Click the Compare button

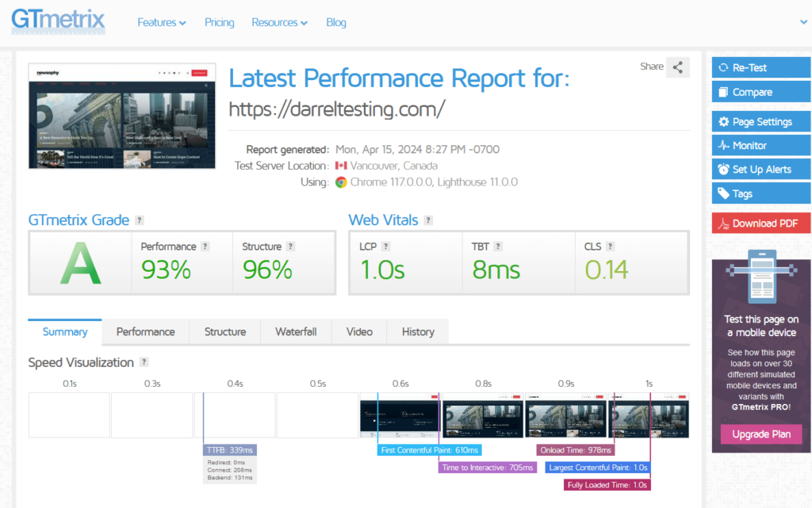761,92
